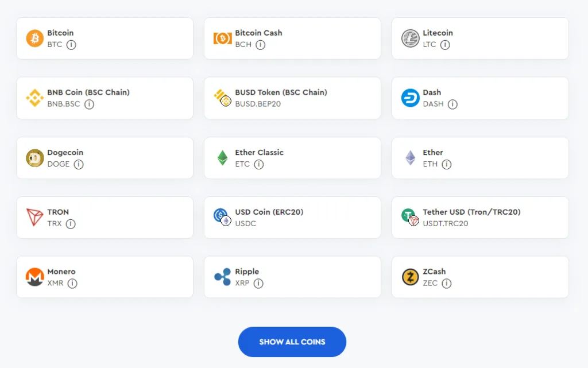Select the Bitcoin Cash coin name
Screen dimensions: 588x368
tap(259, 33)
